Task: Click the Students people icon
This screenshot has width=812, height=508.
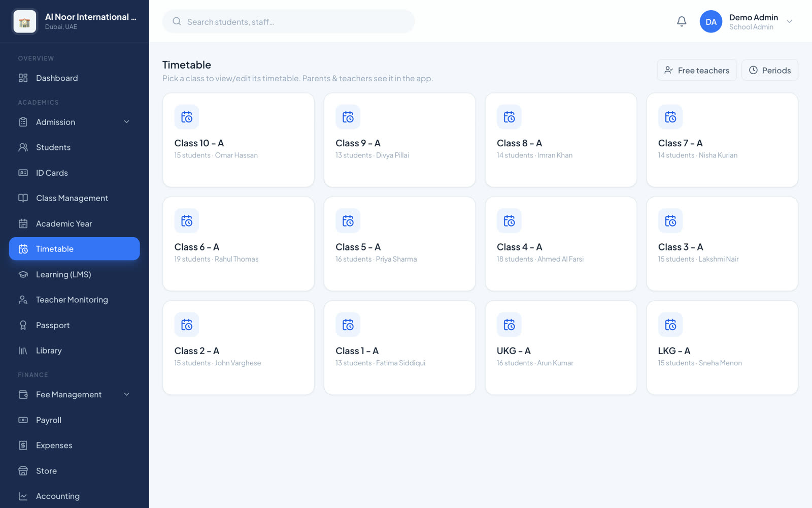Action: coord(23,147)
